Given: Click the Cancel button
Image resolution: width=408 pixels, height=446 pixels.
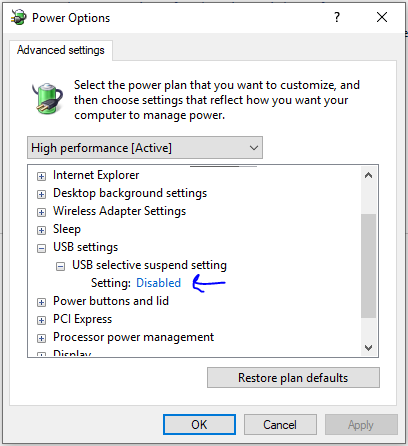Looking at the screenshot, I should 280,425.
